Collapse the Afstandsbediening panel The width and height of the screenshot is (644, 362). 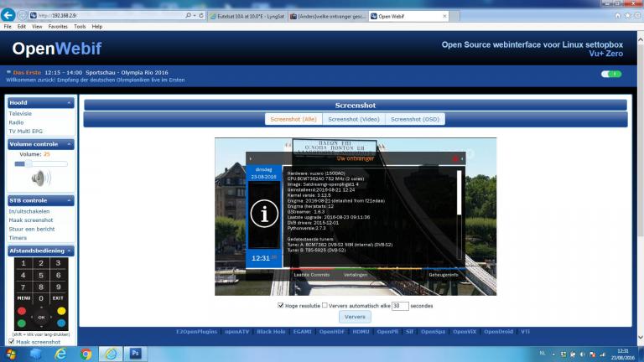pyautogui.click(x=70, y=251)
